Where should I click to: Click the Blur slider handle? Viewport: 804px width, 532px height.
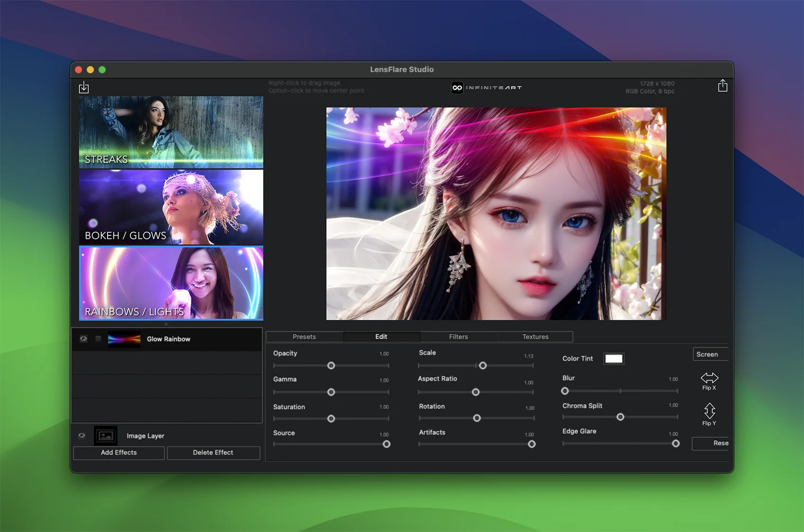565,391
